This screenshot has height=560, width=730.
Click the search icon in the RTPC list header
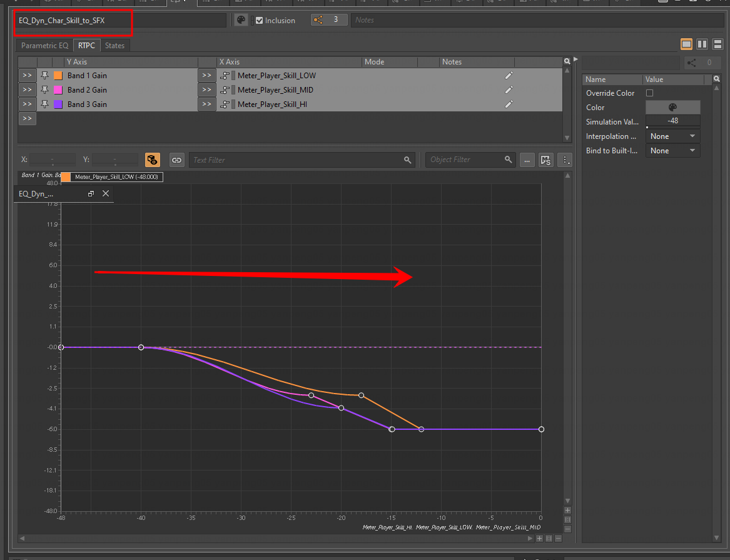coord(567,61)
